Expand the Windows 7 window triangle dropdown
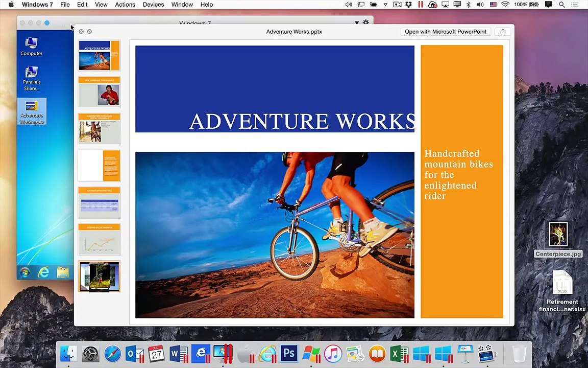Screen dimensions: 588x368 click(357, 23)
